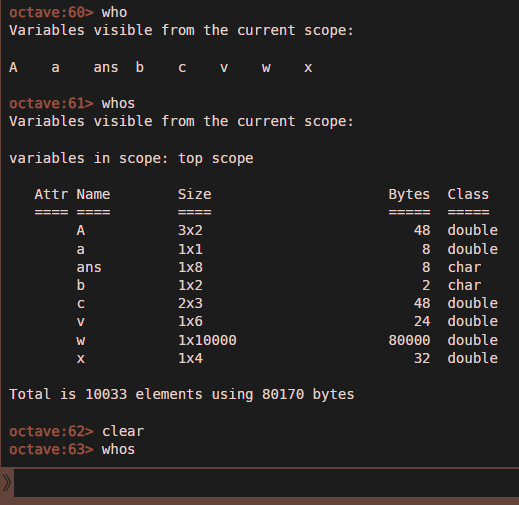This screenshot has height=505, width=519.
Task: Click variable name 'b' in whos table
Action: pos(81,285)
